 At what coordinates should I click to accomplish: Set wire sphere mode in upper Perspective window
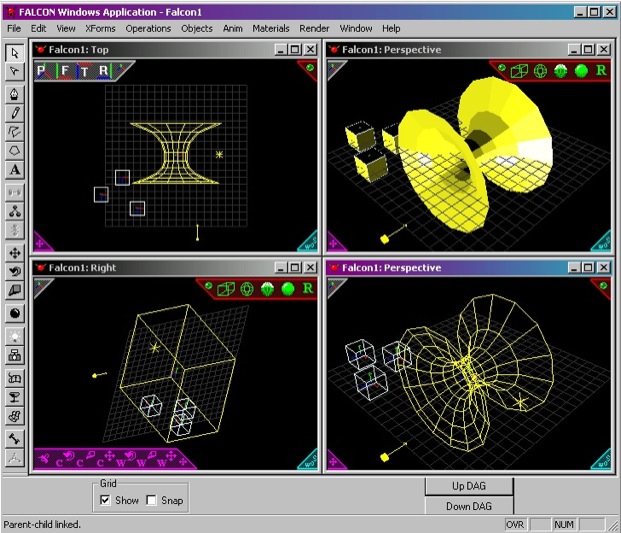(540, 71)
